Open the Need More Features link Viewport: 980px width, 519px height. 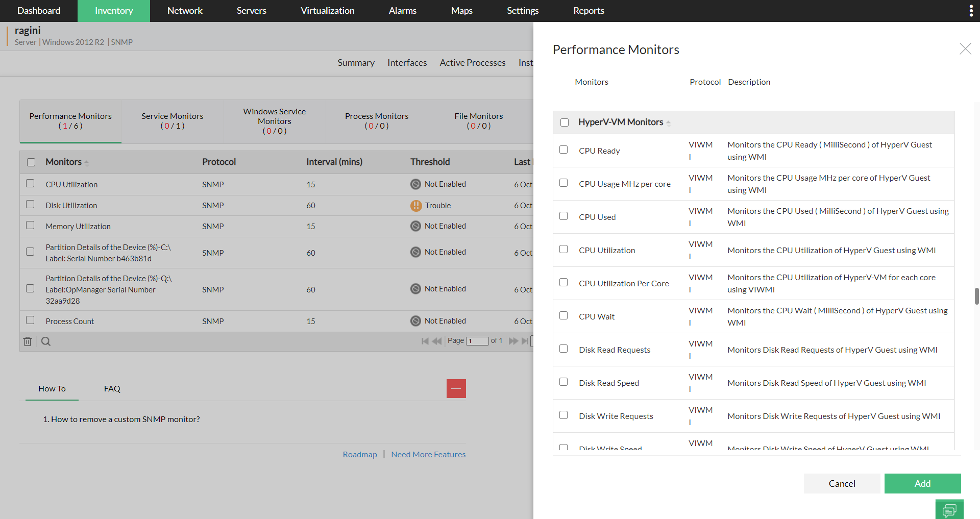[x=428, y=454]
